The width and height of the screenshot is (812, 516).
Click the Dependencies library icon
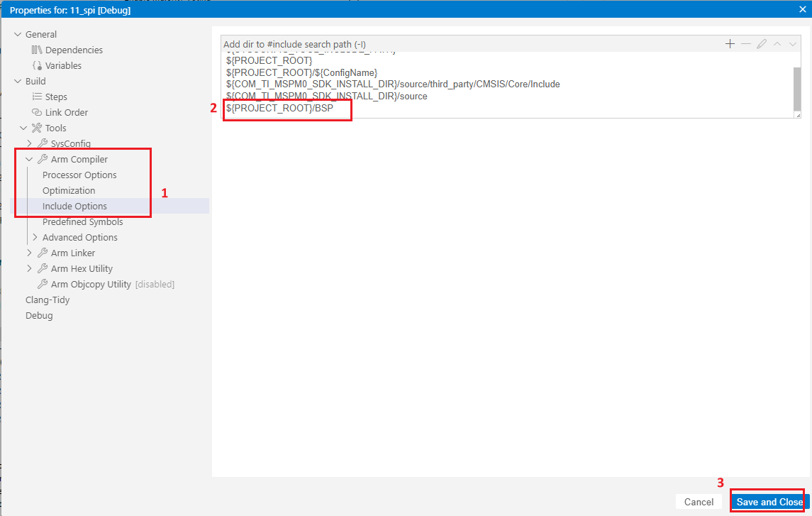click(x=36, y=50)
